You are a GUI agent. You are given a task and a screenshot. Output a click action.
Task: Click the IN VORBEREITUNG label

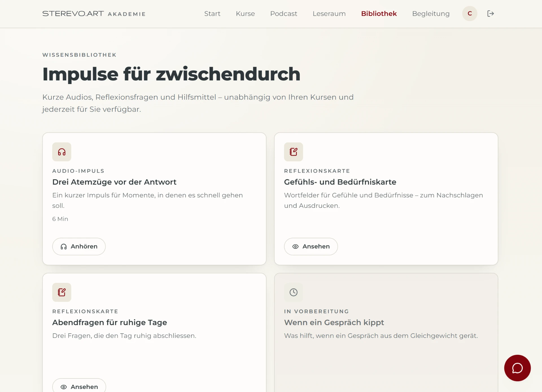(316, 311)
